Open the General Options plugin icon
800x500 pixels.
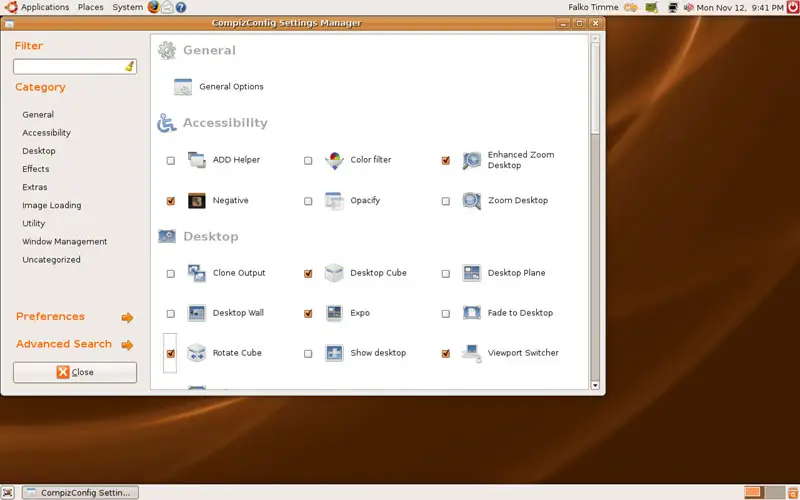pos(183,87)
